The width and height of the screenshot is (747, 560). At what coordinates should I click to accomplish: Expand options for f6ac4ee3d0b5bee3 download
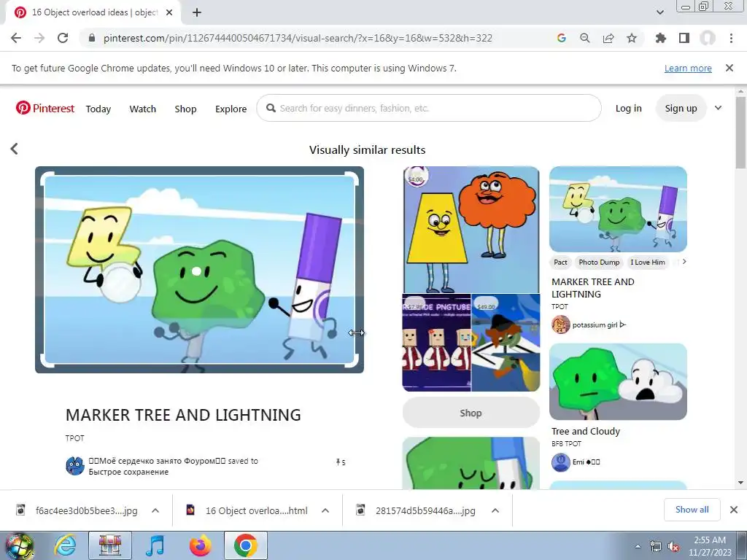click(x=155, y=510)
